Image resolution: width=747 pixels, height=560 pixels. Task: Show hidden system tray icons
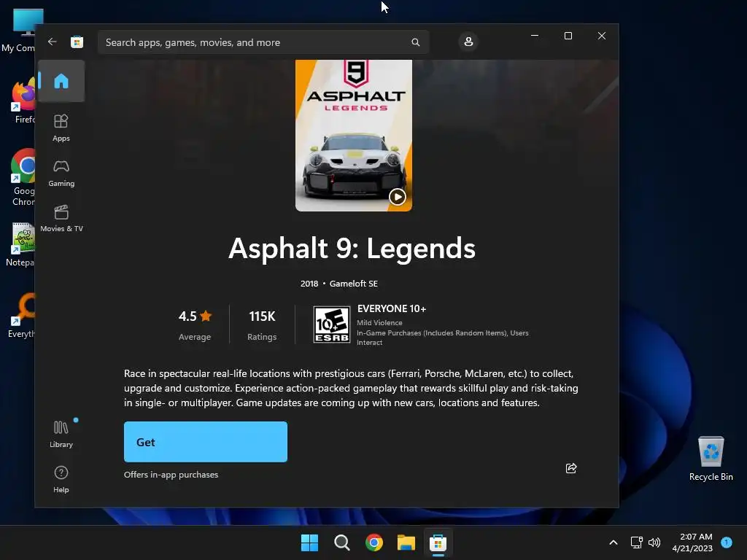tap(614, 542)
